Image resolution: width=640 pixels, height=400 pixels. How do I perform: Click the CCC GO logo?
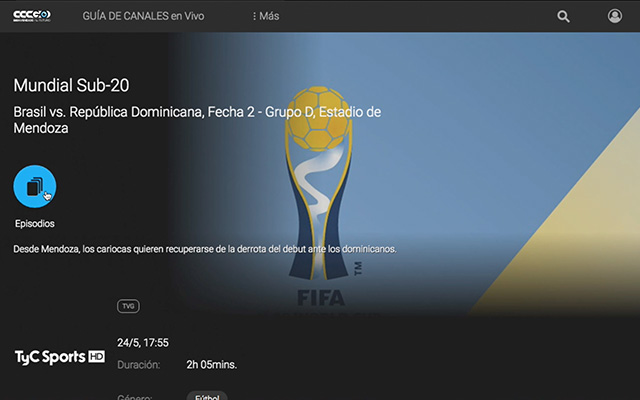click(32, 16)
